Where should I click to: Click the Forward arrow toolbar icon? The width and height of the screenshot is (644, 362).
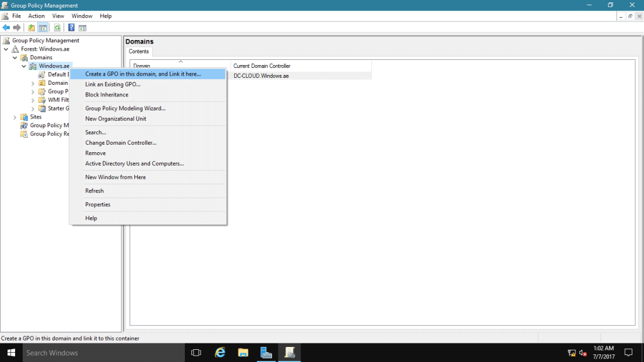tap(17, 27)
